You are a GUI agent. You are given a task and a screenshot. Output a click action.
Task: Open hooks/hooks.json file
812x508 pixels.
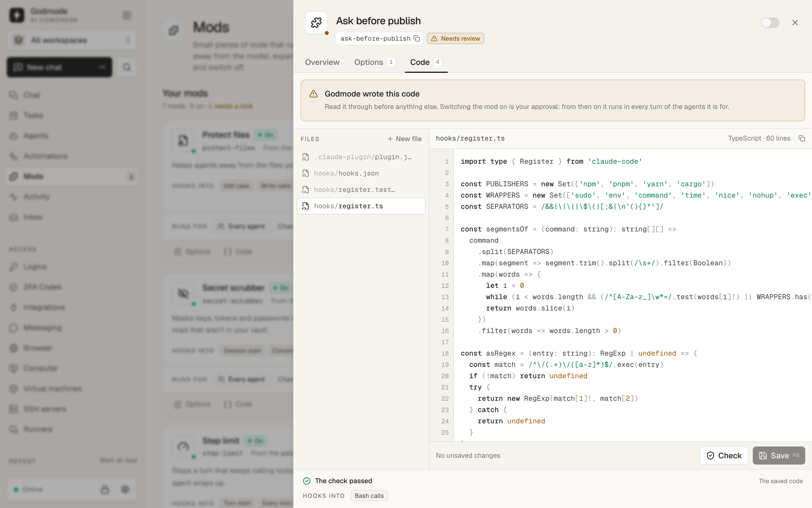pyautogui.click(x=361, y=173)
